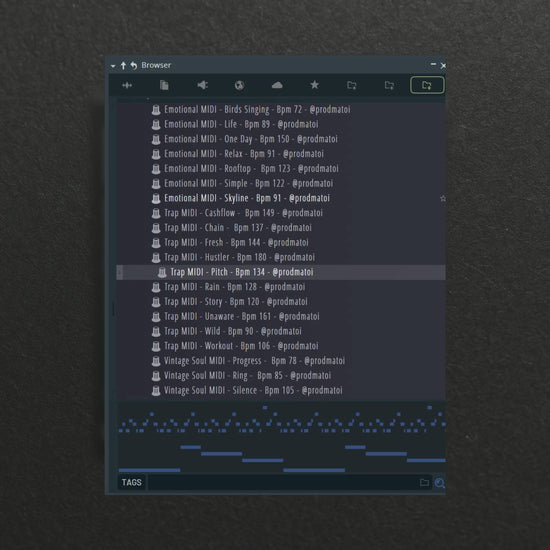Click the TAGS button

coord(132,483)
